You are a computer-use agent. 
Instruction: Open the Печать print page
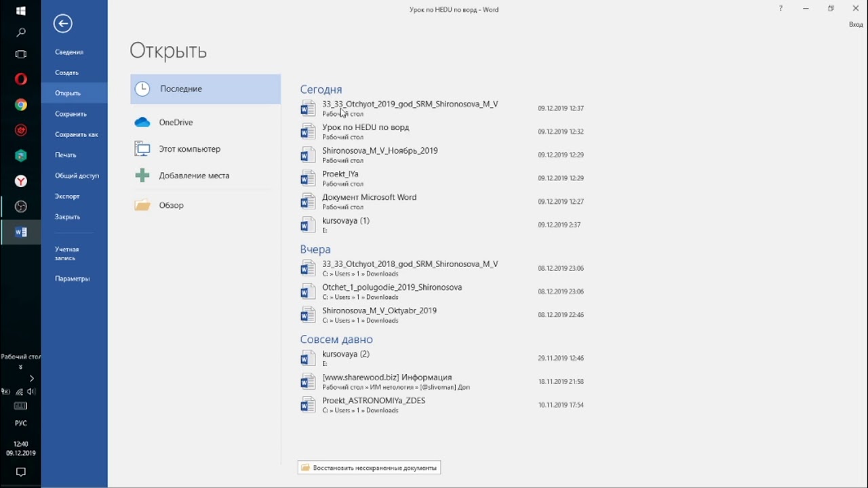(74, 155)
